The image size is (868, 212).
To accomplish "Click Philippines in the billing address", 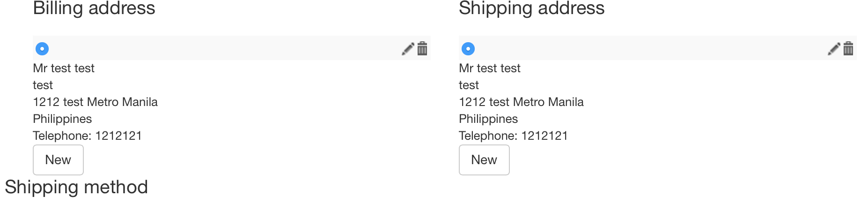I will 62,119.
